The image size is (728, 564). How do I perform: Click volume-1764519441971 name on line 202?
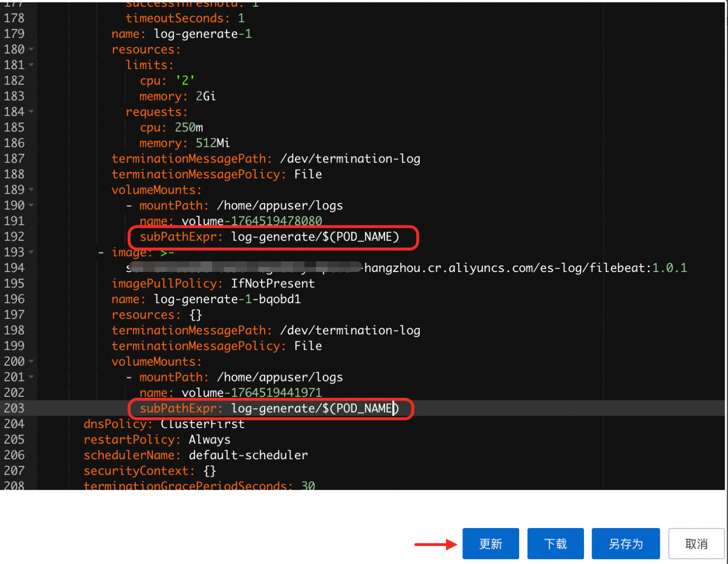(231, 393)
